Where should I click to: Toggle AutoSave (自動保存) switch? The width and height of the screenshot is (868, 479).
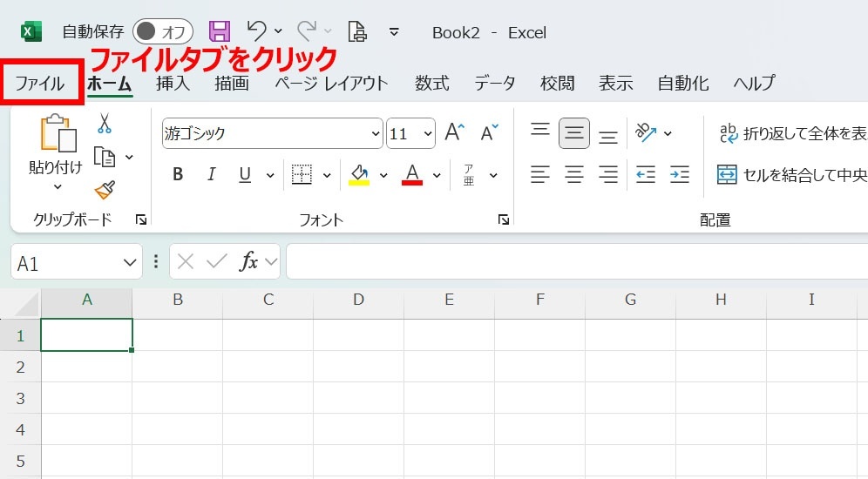[163, 31]
